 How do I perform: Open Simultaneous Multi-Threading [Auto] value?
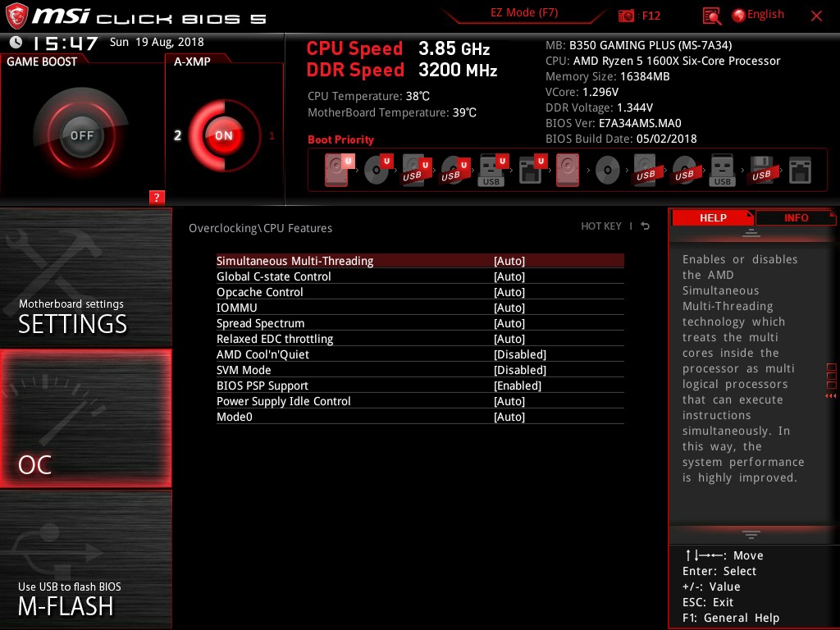tap(509, 261)
